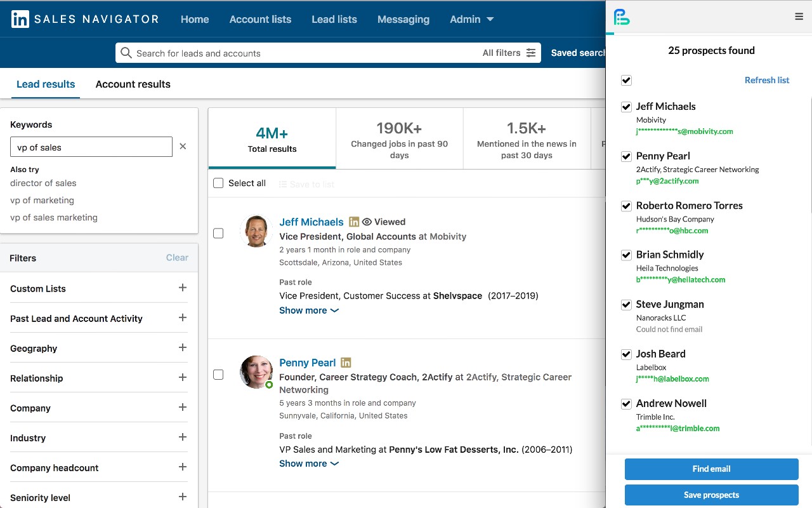The width and height of the screenshot is (812, 508).
Task: Open Penny Pearl's profile photo
Action: pyautogui.click(x=256, y=371)
